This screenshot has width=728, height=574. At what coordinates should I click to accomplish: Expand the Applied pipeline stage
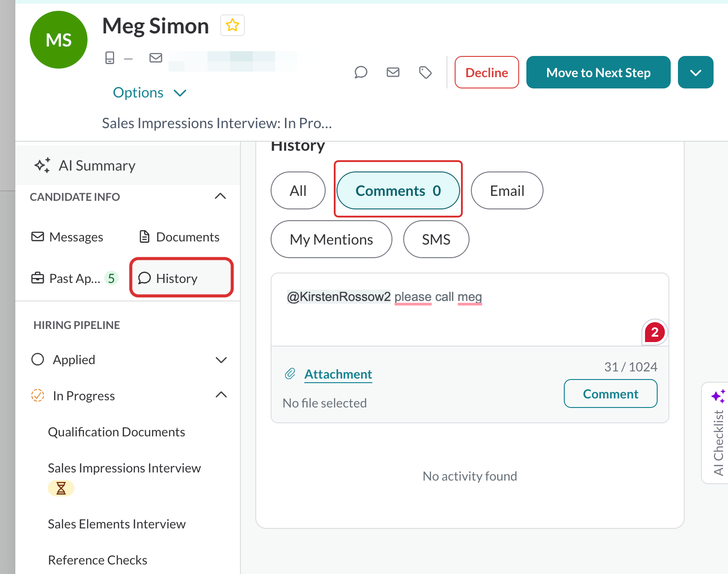click(221, 360)
